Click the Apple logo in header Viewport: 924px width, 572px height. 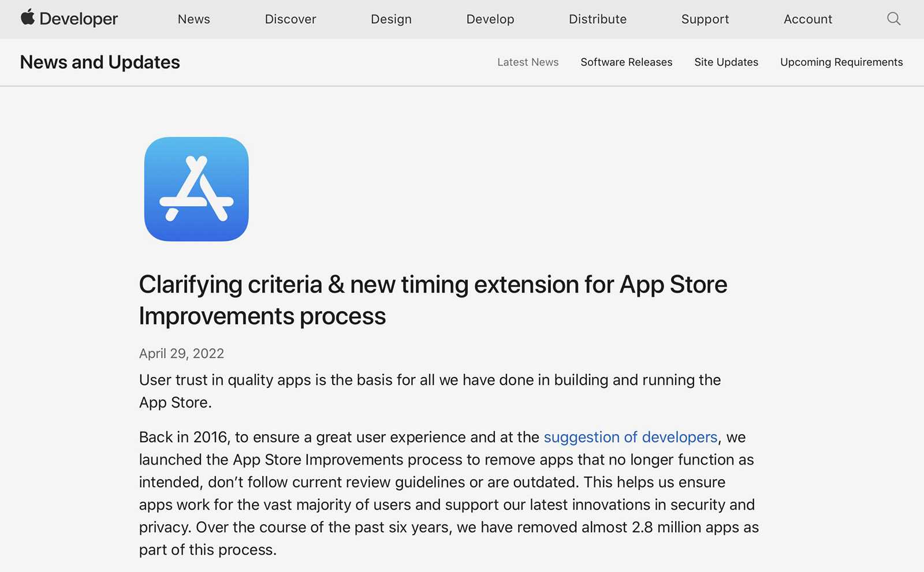(27, 17)
